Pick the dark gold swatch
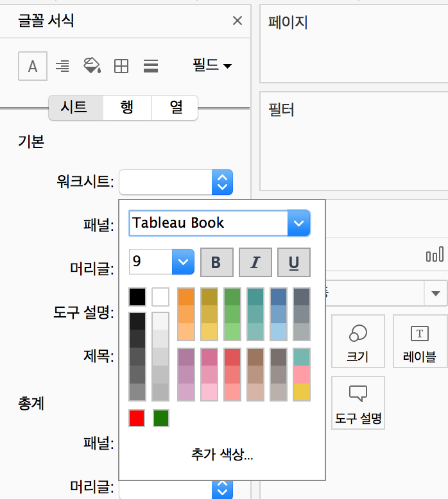 pyautogui.click(x=209, y=297)
